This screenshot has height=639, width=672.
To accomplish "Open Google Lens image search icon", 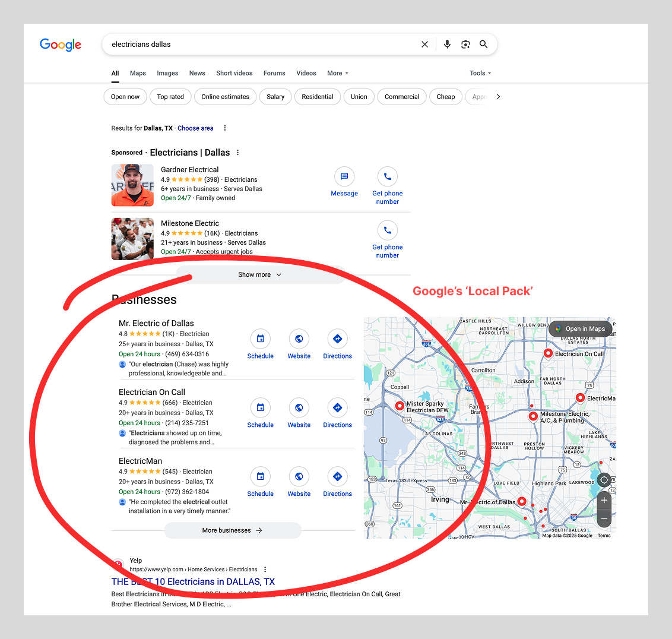I will click(465, 44).
